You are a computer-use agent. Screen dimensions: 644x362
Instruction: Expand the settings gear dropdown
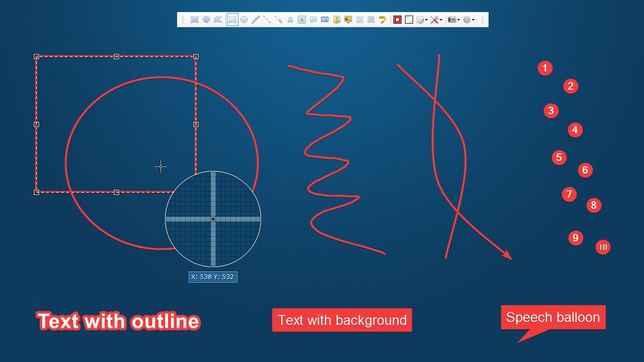(x=469, y=20)
